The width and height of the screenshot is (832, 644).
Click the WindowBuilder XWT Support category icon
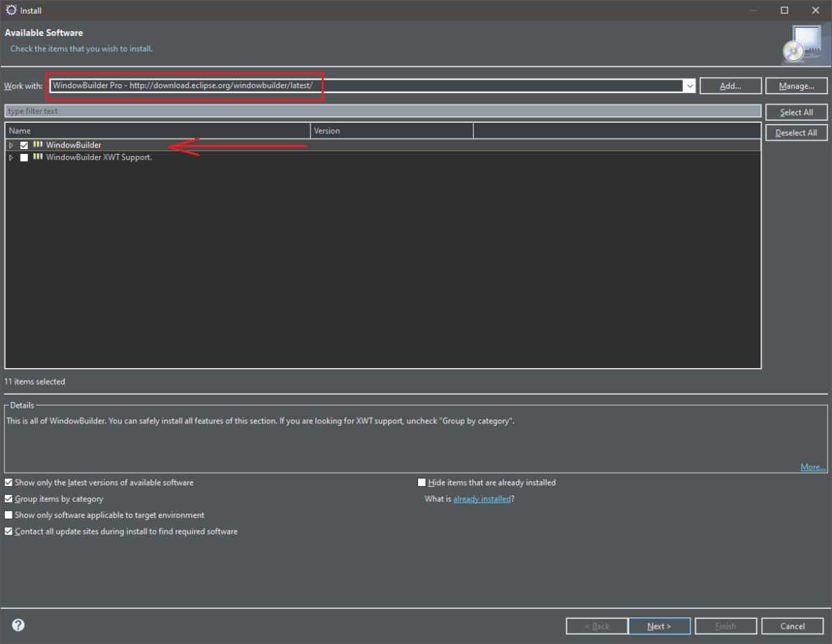(37, 157)
